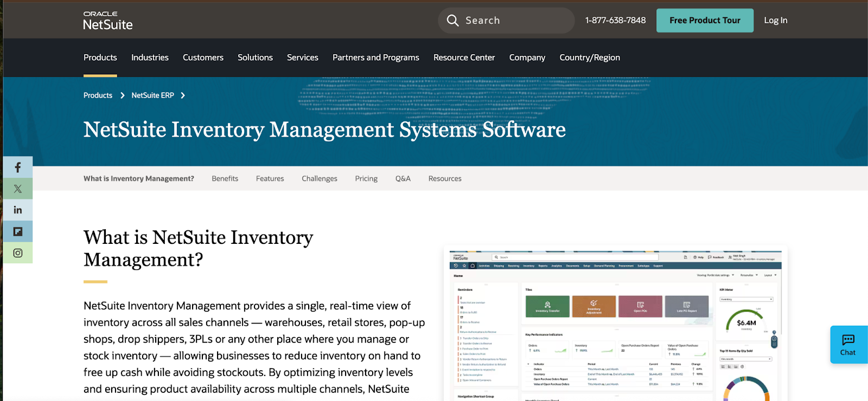
Task: Click the search magnifier icon
Action: pyautogui.click(x=452, y=21)
